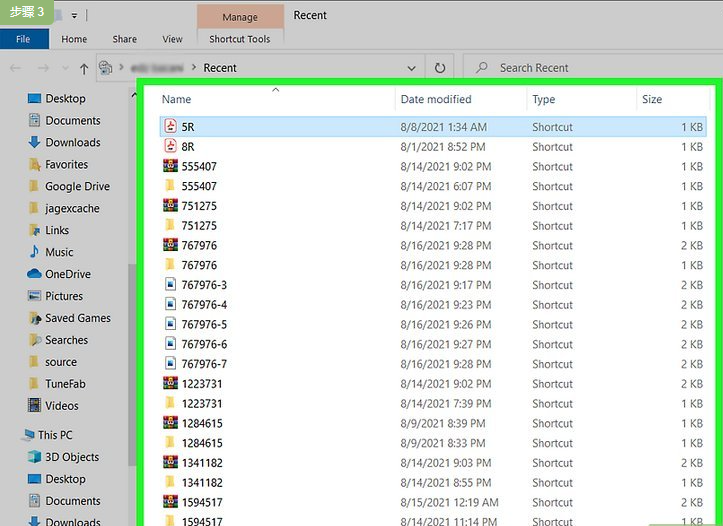This screenshot has height=526, width=723.
Task: Open the jagexcache folder in sidebar
Action: [63, 209]
